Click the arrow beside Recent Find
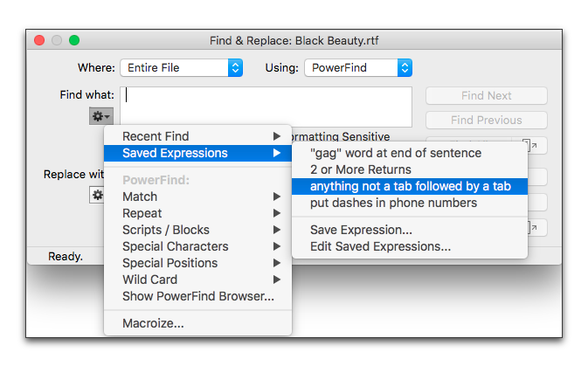The width and height of the screenshot is (588, 366). click(277, 136)
